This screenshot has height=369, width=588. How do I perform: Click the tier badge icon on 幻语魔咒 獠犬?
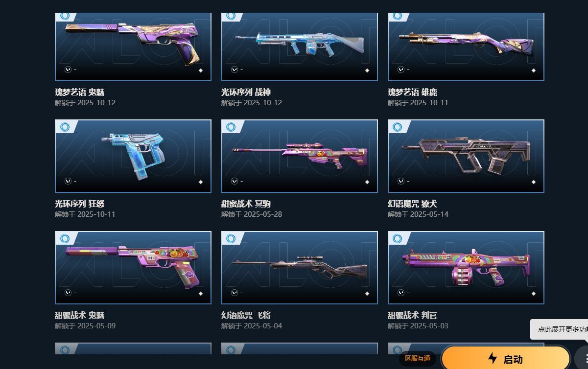point(398,127)
